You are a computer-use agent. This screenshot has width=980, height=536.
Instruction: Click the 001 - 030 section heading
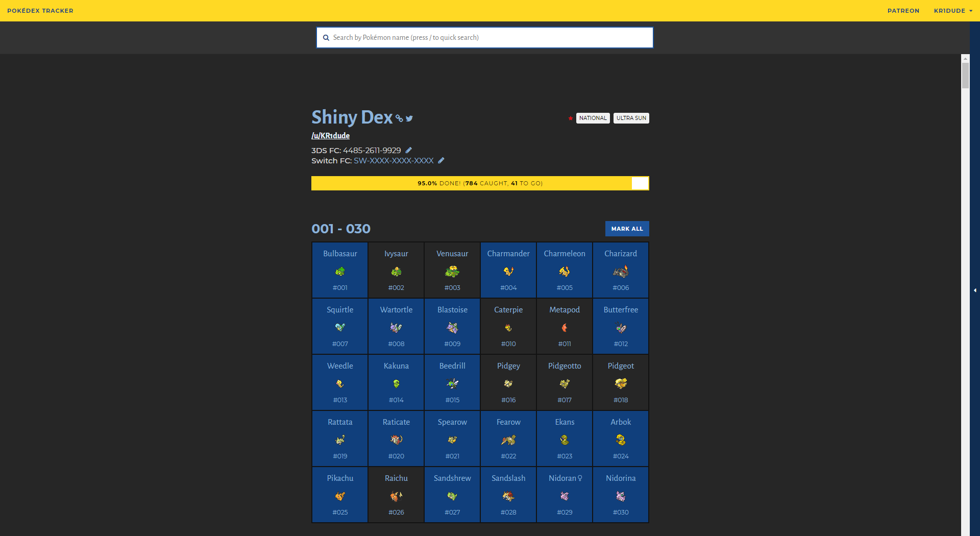tap(341, 229)
